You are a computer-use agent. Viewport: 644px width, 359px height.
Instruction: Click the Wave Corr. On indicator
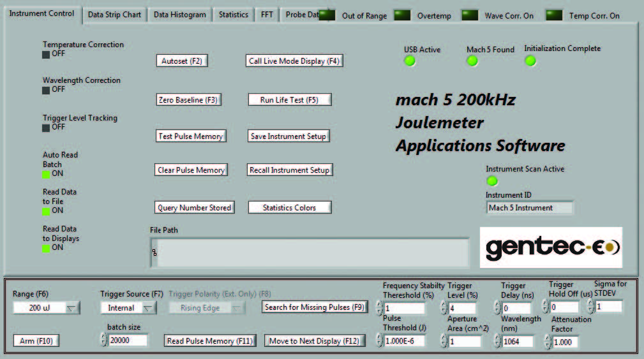[x=470, y=15]
